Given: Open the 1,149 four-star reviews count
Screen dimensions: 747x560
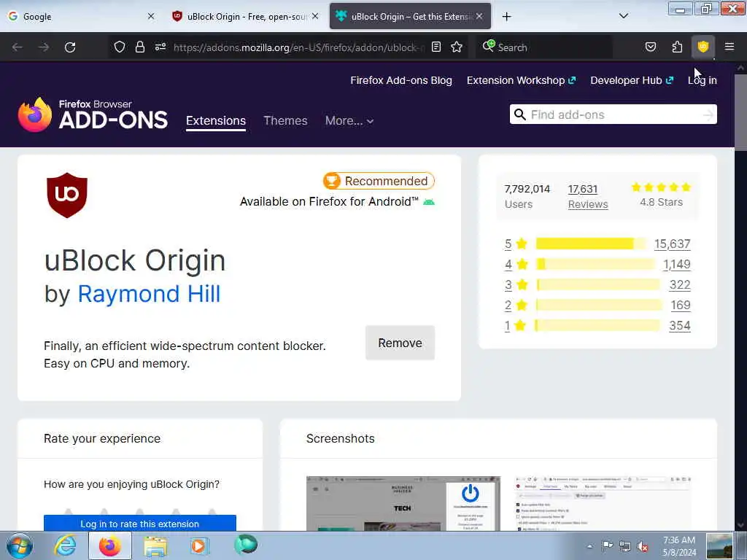Looking at the screenshot, I should click(x=676, y=264).
